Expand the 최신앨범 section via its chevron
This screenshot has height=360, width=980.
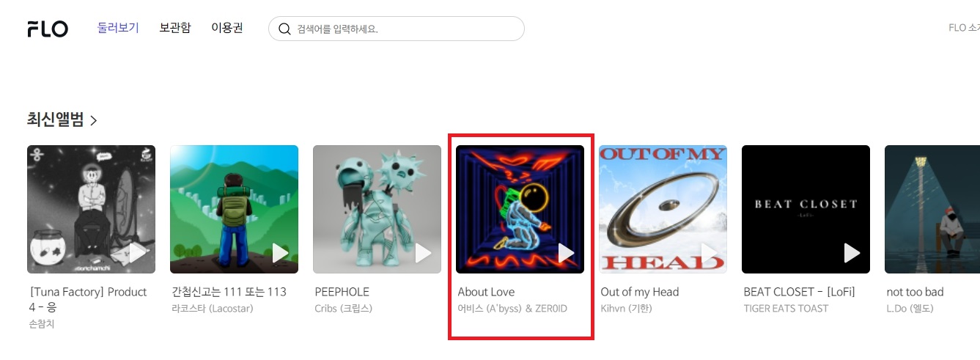93,121
